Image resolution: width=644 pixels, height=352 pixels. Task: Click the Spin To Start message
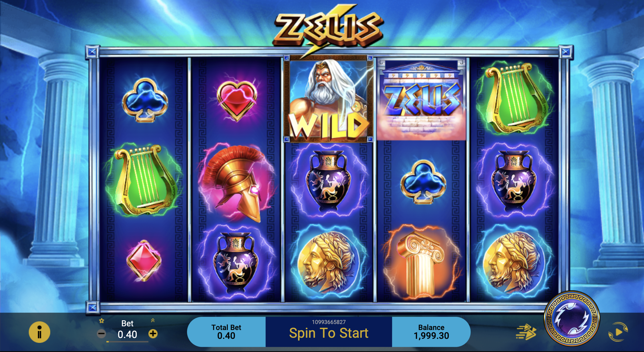(x=329, y=333)
